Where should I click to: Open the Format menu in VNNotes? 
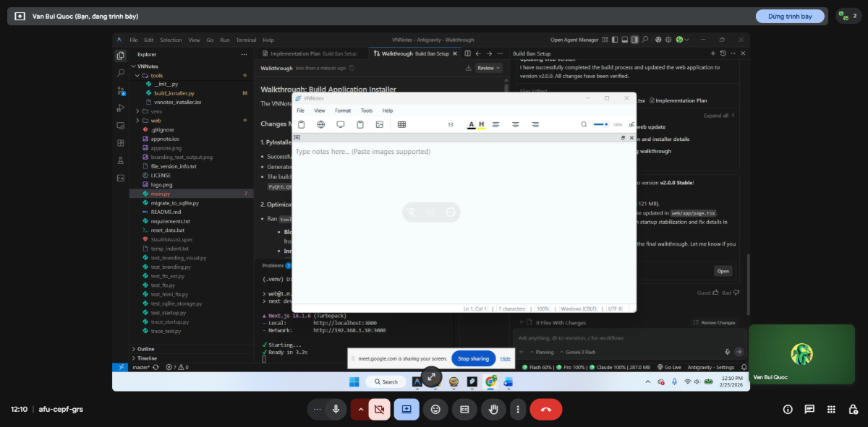[x=343, y=110]
